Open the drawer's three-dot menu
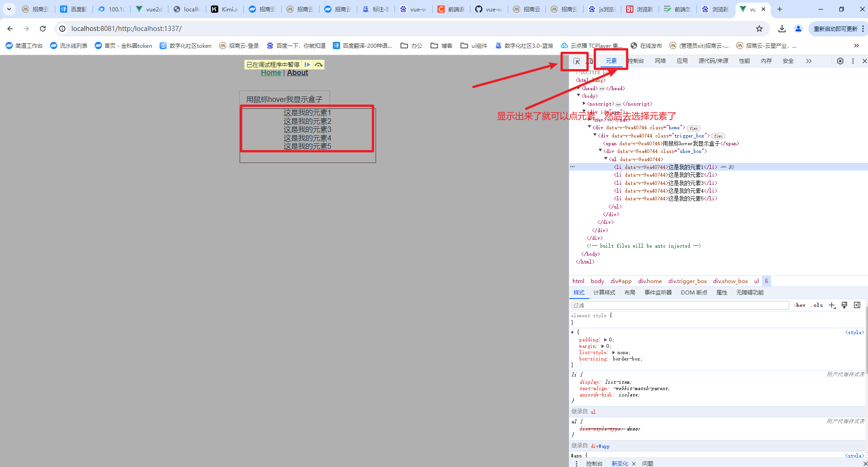Image resolution: width=868 pixels, height=467 pixels. [577, 463]
